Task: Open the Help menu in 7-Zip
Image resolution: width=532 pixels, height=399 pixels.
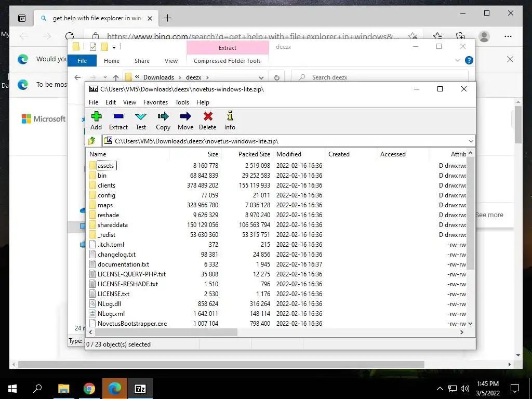Action: point(203,102)
